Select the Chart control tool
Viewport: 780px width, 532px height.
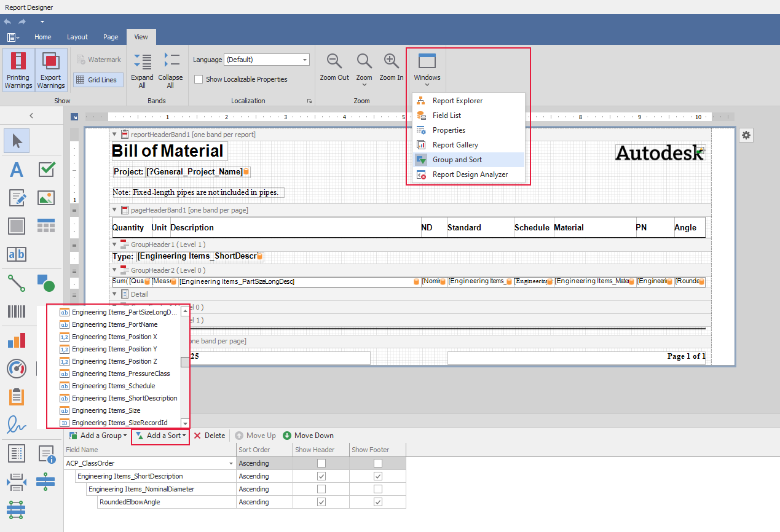(x=17, y=340)
